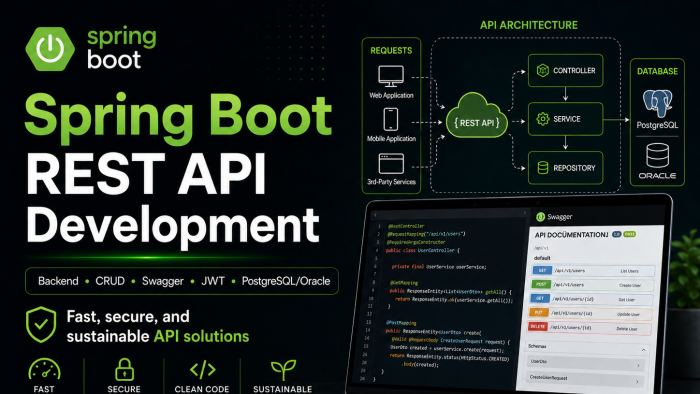Expand the DELETE Delete User endpoint
The image size is (700, 394).
tap(589, 328)
